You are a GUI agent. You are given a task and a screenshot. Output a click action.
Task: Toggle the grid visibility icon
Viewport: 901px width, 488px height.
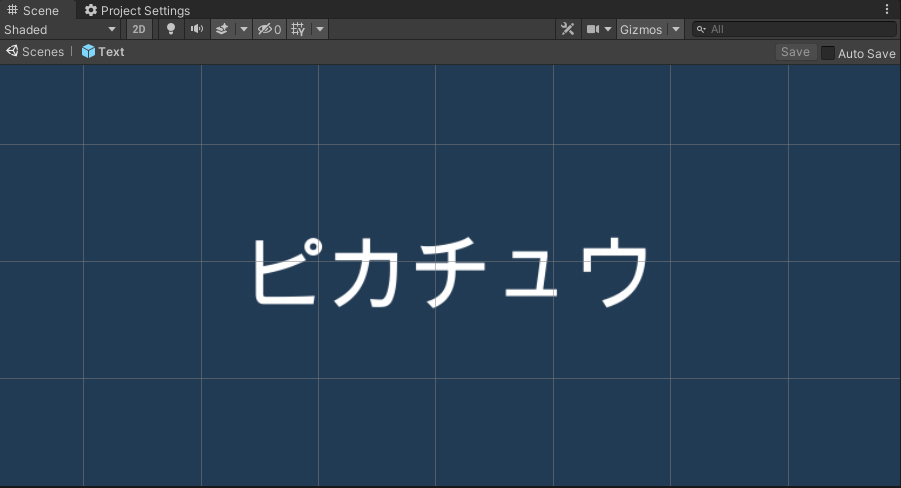pyautogui.click(x=298, y=29)
